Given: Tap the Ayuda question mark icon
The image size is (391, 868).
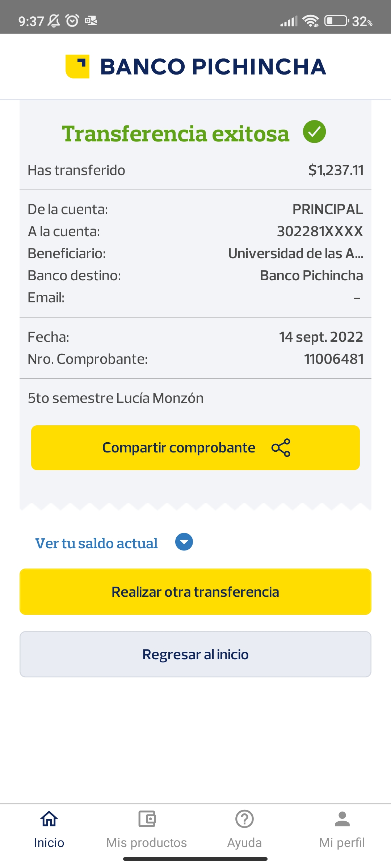Looking at the screenshot, I should click(244, 819).
